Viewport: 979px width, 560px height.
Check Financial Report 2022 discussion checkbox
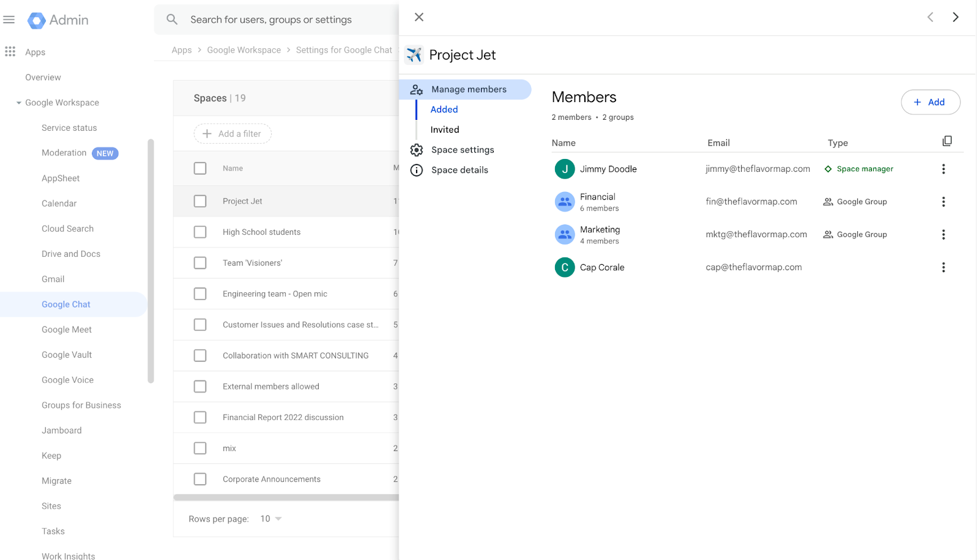point(200,417)
